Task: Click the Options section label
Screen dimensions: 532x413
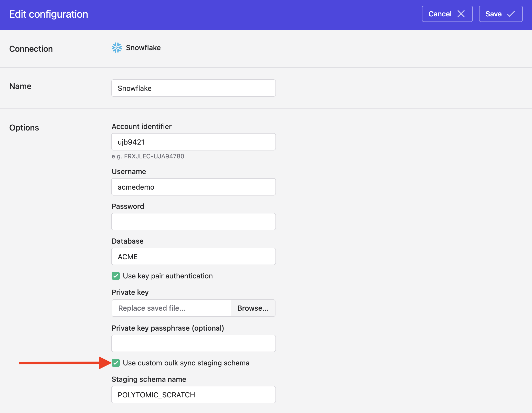Action: [24, 127]
